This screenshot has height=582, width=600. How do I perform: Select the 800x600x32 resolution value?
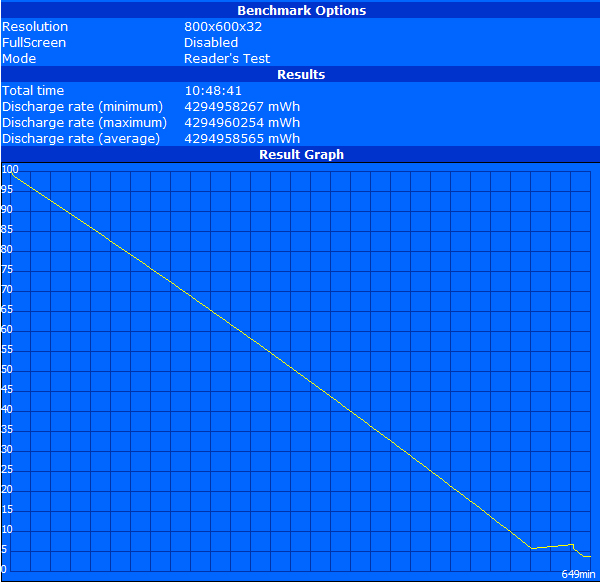tap(223, 27)
